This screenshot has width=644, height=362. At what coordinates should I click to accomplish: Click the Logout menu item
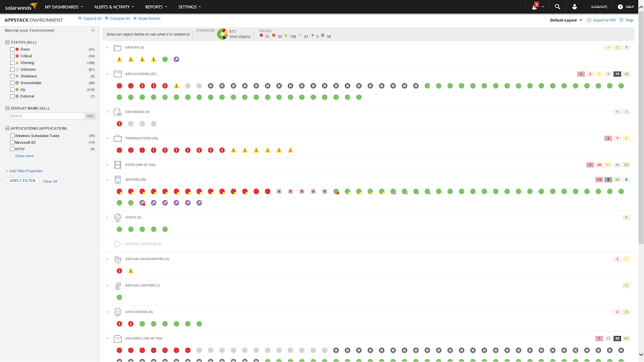599,7
